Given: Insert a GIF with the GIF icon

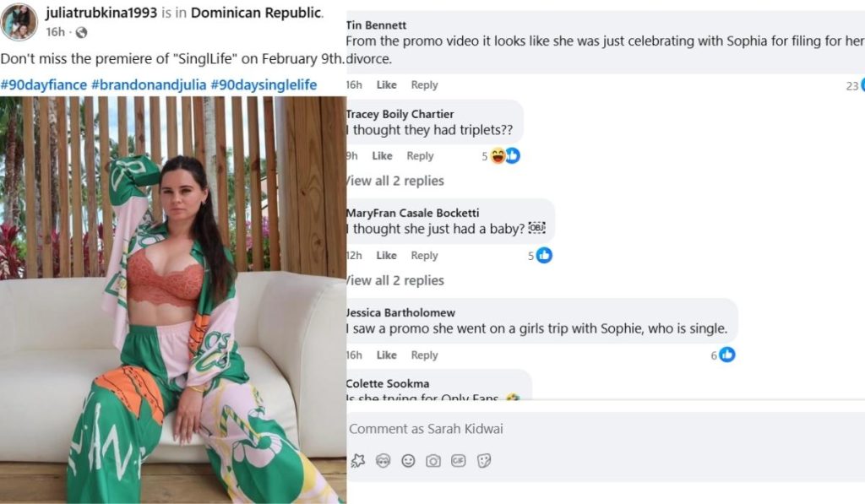Looking at the screenshot, I should 457,462.
